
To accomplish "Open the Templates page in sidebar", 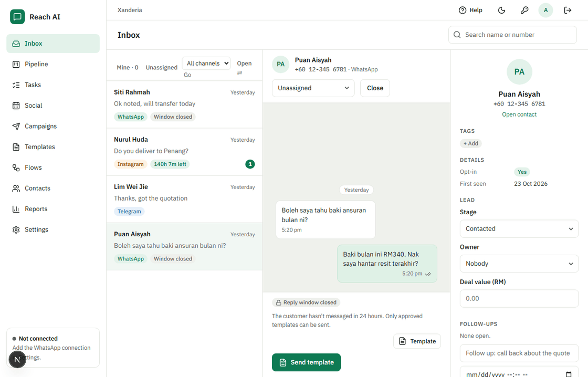I will pos(53,146).
